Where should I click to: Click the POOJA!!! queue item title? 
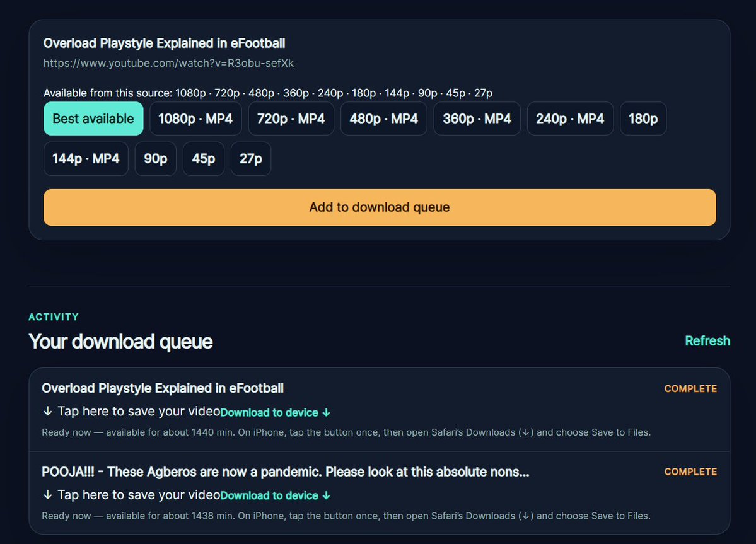tap(286, 472)
